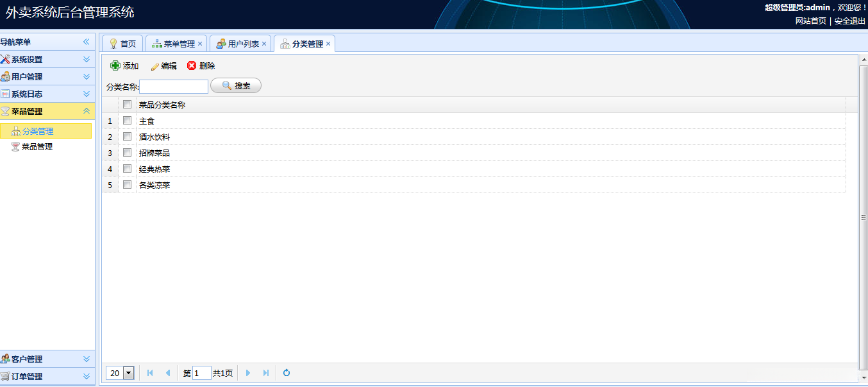Click the log icon beside 系统日志
Screen dimensions: 868x387
point(5,94)
